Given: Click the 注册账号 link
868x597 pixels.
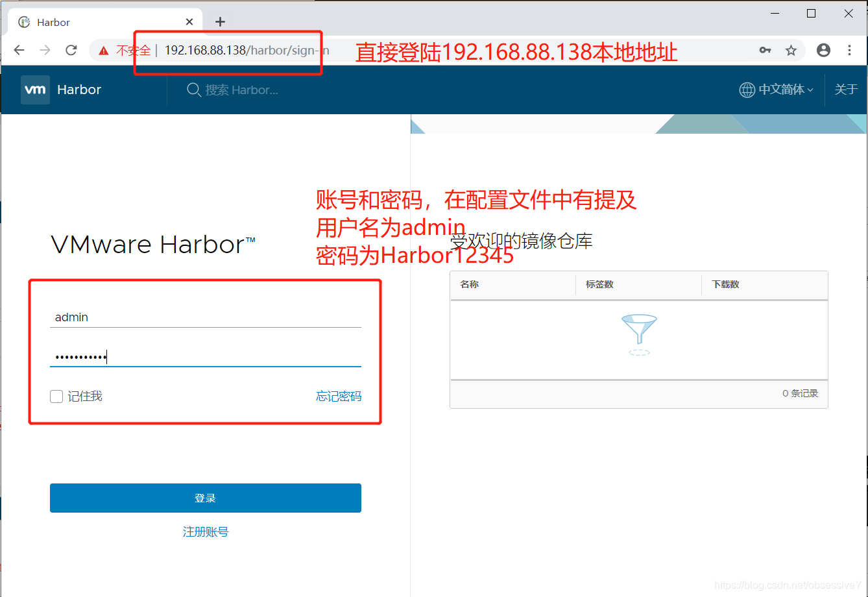Looking at the screenshot, I should [206, 531].
